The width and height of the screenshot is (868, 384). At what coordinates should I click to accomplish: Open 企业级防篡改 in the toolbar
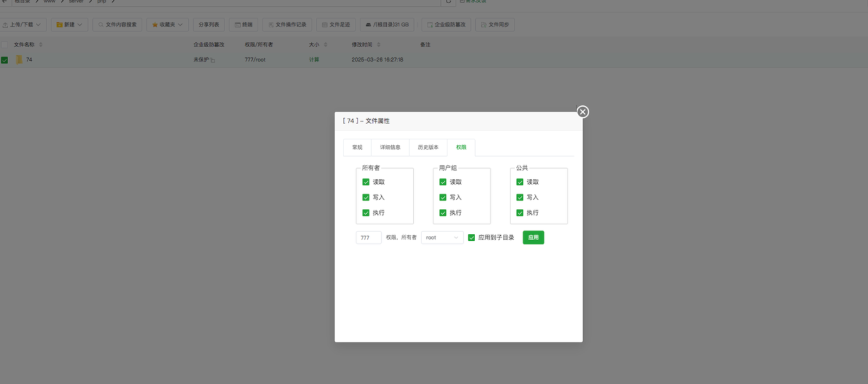pyautogui.click(x=430, y=24)
